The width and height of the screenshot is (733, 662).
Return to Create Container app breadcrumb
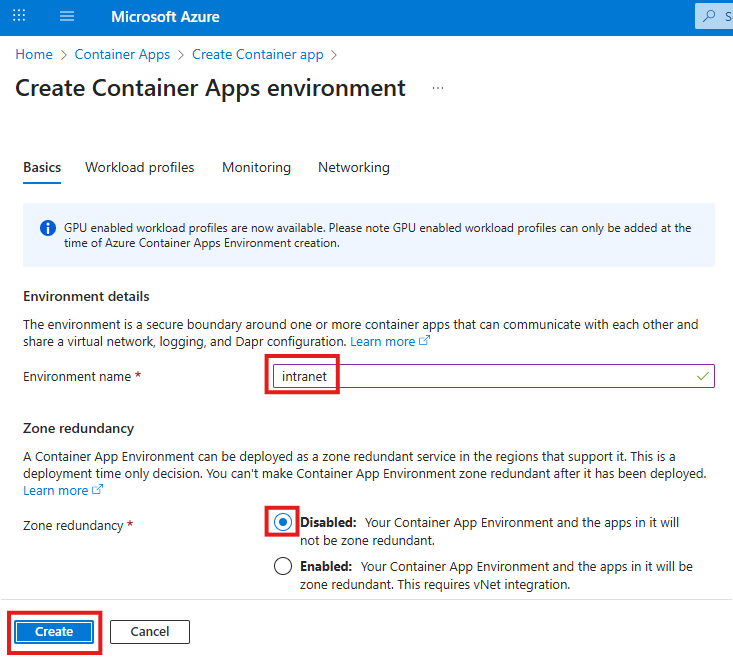(259, 54)
